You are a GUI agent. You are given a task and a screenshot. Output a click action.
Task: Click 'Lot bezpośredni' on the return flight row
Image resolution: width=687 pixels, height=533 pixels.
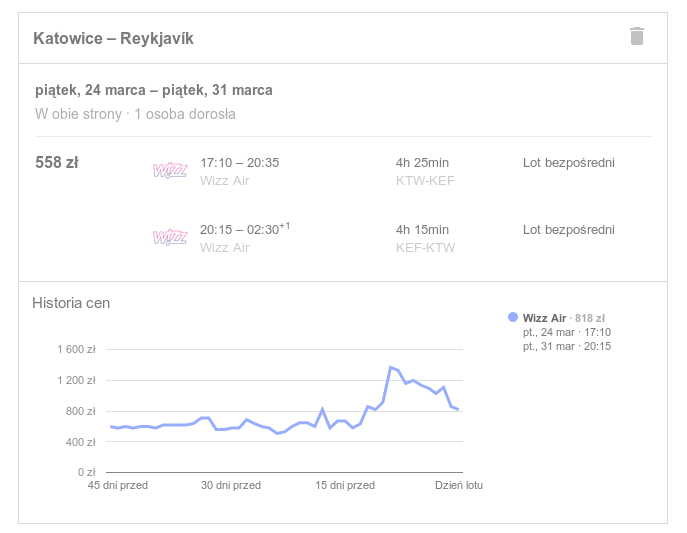(x=569, y=230)
